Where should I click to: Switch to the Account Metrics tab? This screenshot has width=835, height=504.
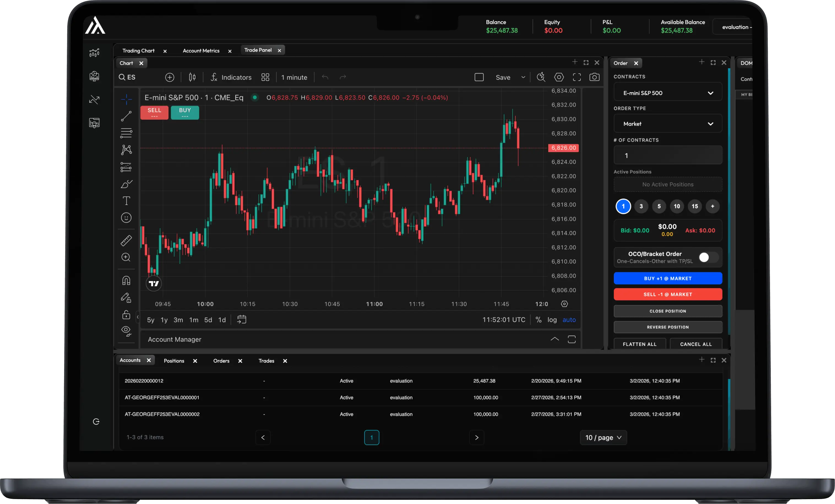click(x=201, y=50)
